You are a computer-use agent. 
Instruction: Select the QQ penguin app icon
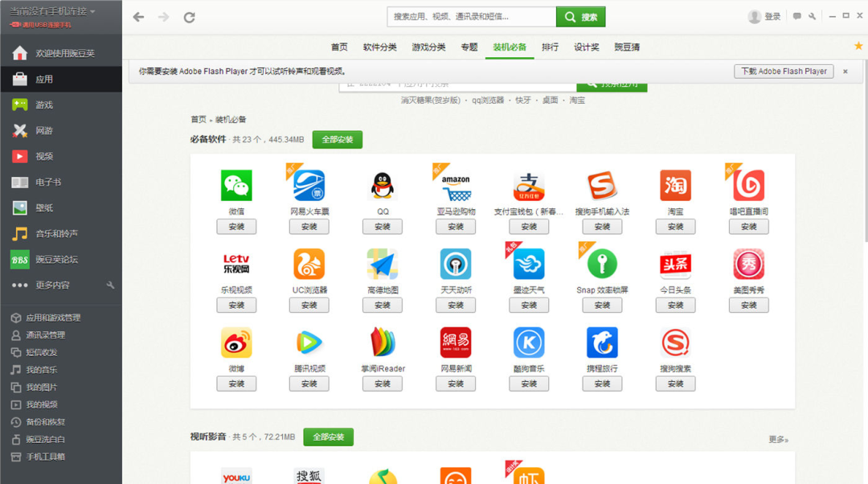pos(383,185)
